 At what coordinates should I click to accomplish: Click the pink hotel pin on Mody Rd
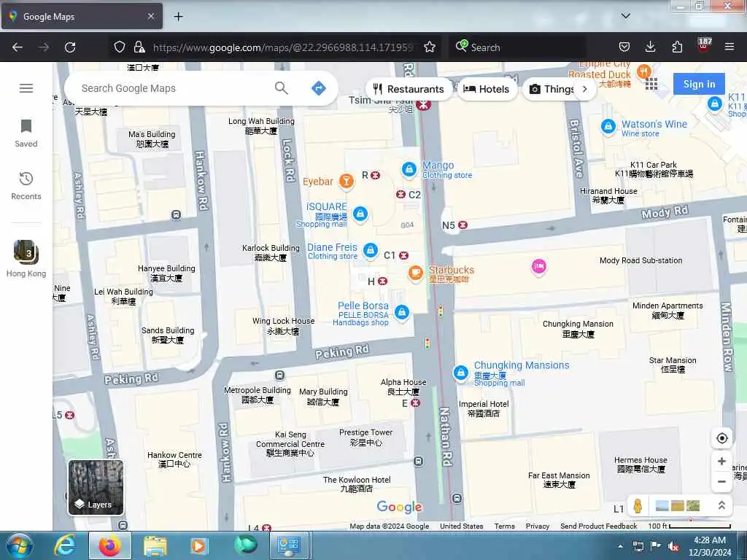click(539, 266)
